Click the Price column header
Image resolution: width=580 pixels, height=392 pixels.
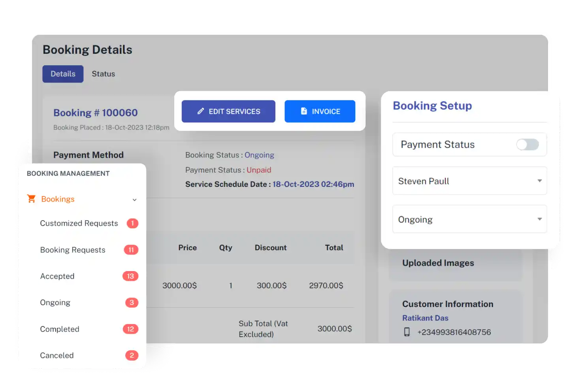click(x=188, y=248)
